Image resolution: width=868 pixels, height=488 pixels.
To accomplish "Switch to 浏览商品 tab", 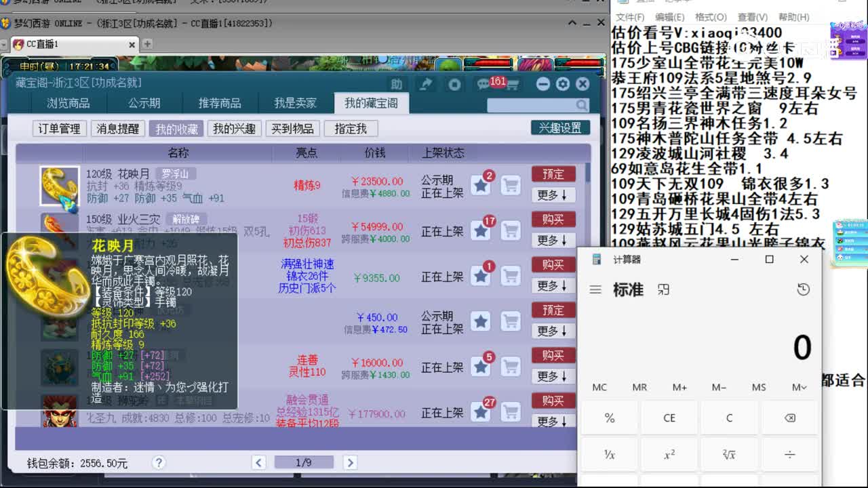I will coord(68,103).
